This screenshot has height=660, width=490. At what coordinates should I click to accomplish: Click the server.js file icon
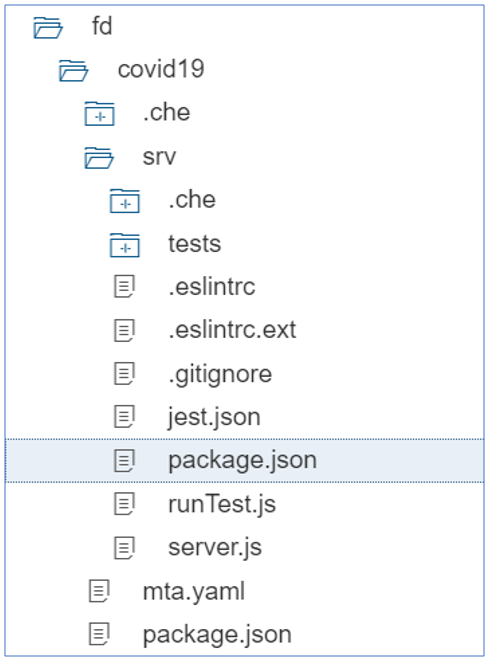124,548
